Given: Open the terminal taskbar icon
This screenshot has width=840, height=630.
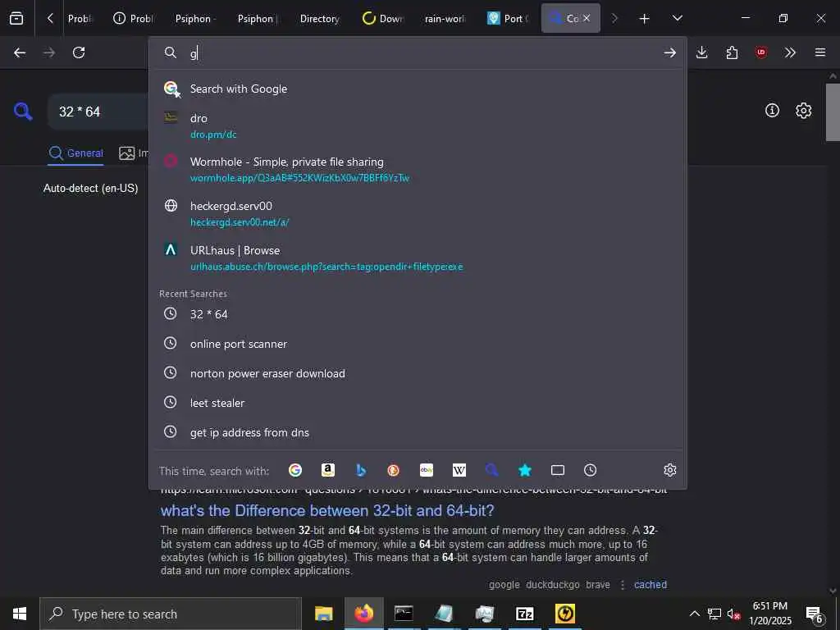Looking at the screenshot, I should (x=404, y=614).
